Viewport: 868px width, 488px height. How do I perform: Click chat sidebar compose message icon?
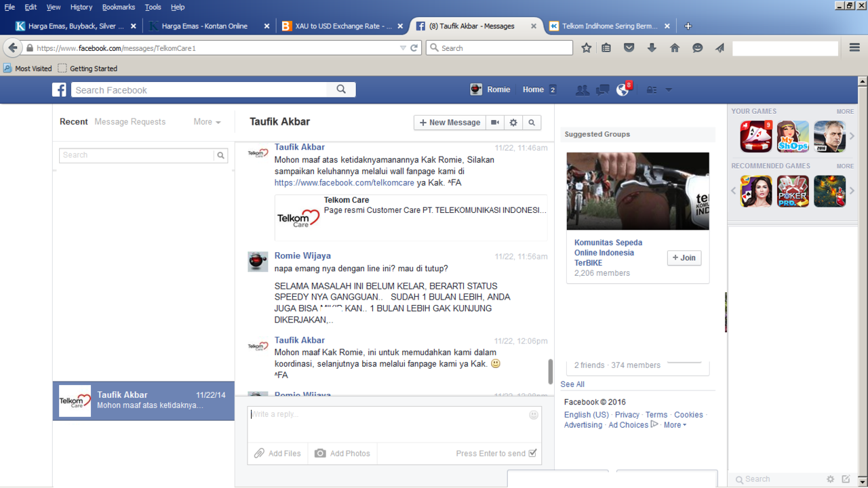coord(846,479)
